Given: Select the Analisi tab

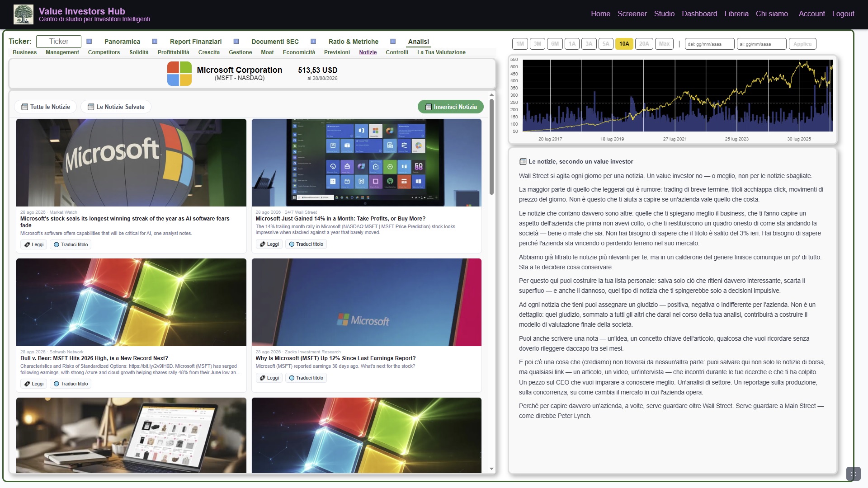Looking at the screenshot, I should tap(419, 42).
